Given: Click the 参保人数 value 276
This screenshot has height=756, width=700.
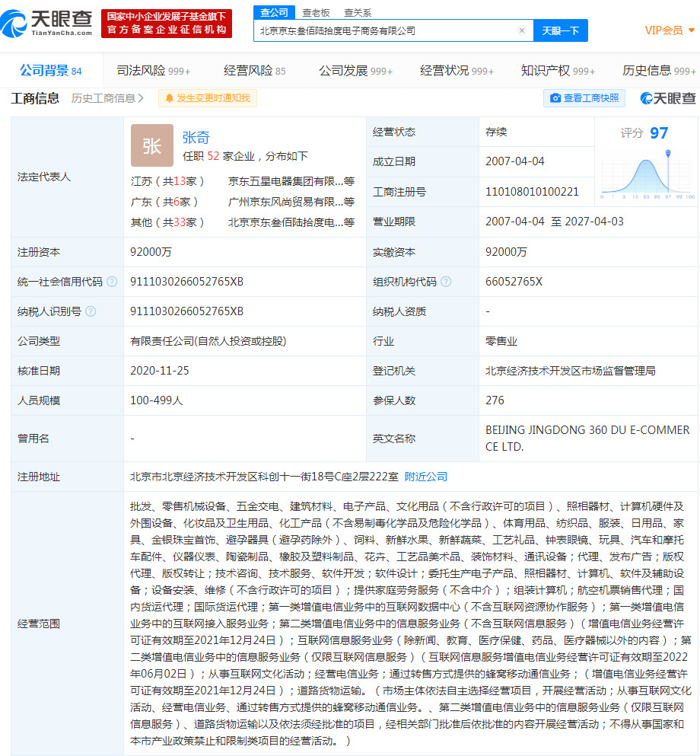Looking at the screenshot, I should (495, 400).
